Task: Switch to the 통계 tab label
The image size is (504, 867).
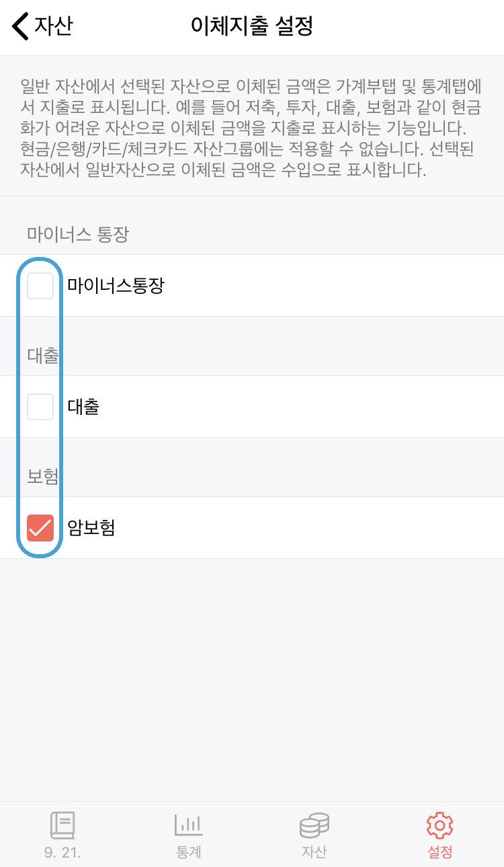Action: (188, 852)
